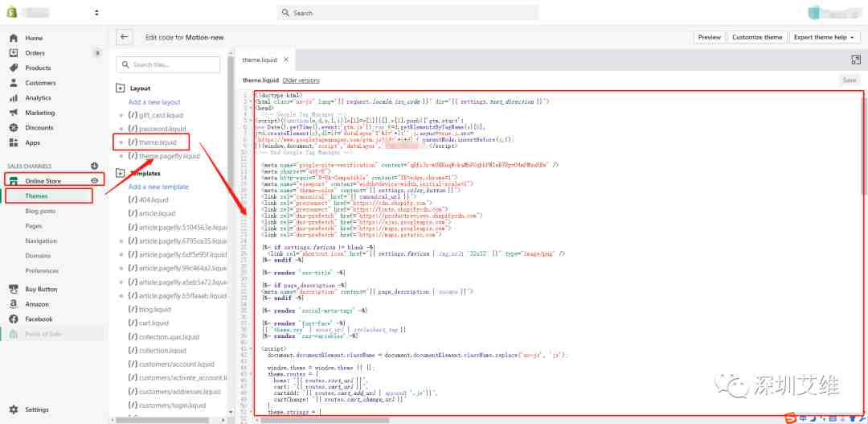Click the file icon of customers/activate_account
The image size is (868, 424).
(x=133, y=378)
